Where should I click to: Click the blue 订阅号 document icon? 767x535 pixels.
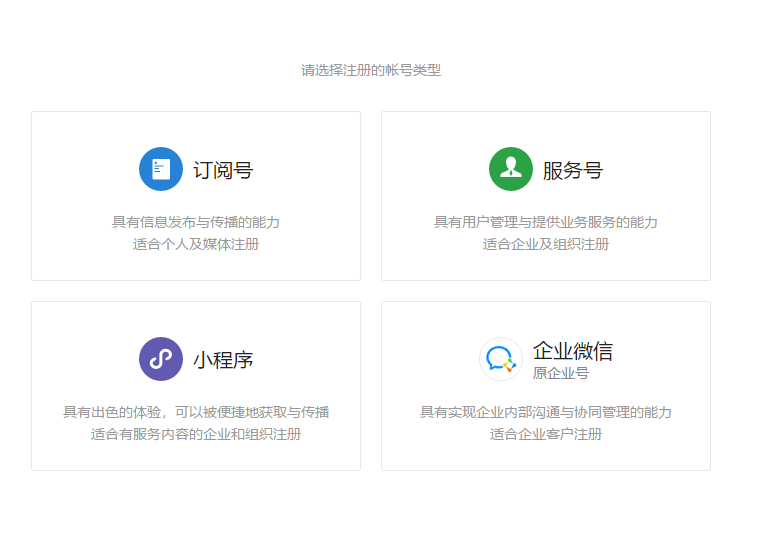(161, 169)
